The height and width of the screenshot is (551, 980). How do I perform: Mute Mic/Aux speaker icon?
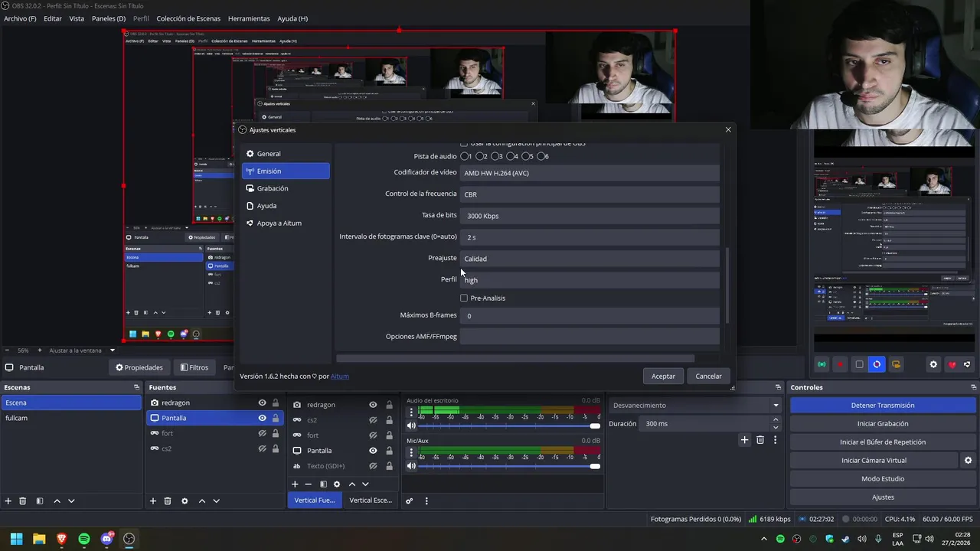411,466
